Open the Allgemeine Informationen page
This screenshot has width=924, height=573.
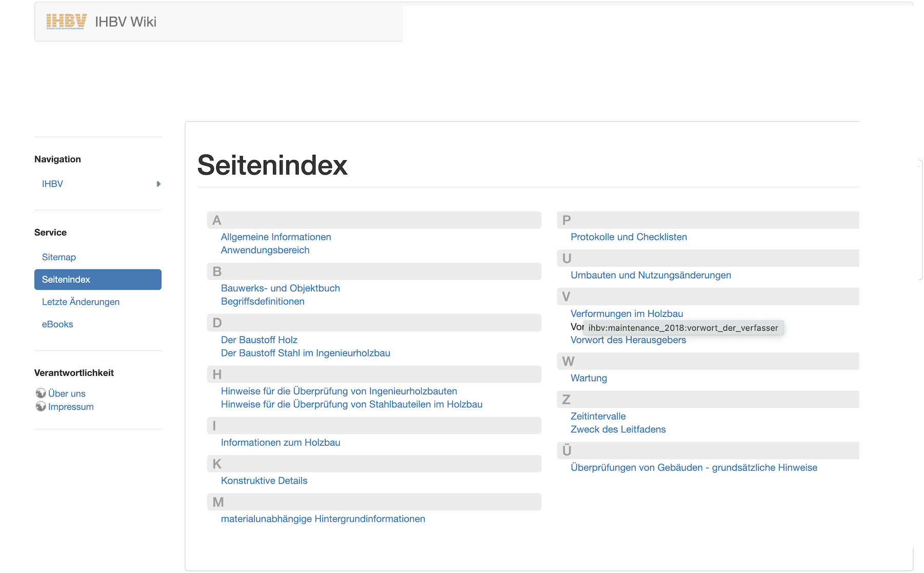(x=276, y=237)
